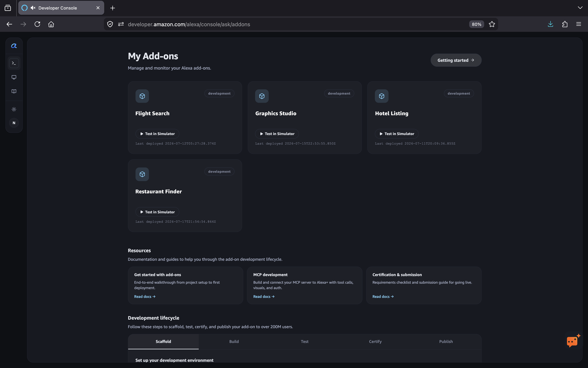Open the Graphics Studio add-on title
588x368 pixels.
coord(276,113)
